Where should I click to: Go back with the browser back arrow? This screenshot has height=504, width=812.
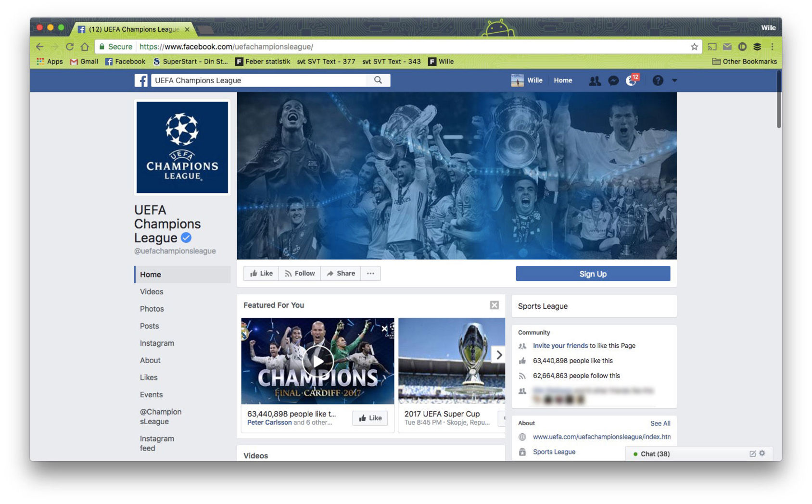pos(40,47)
